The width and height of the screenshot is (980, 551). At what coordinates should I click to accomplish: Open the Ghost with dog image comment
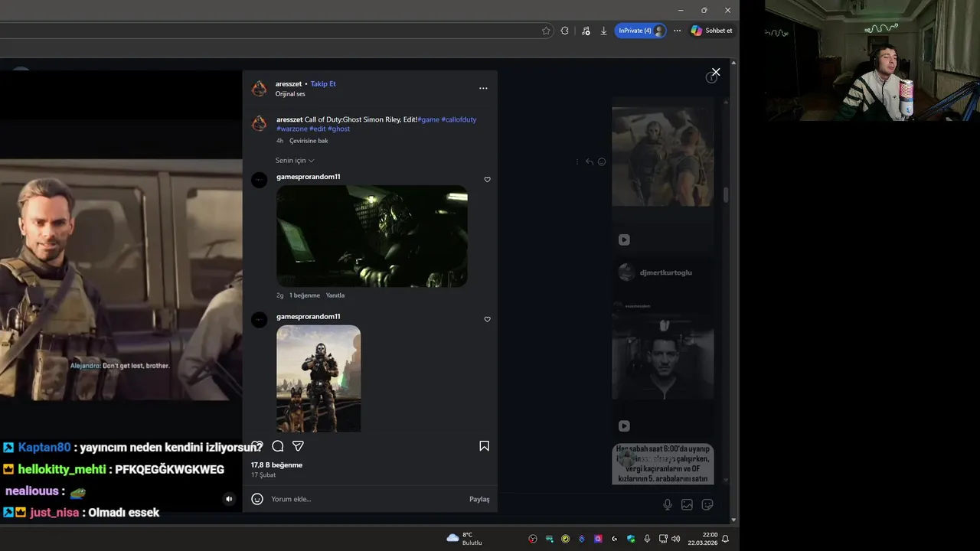pos(318,378)
